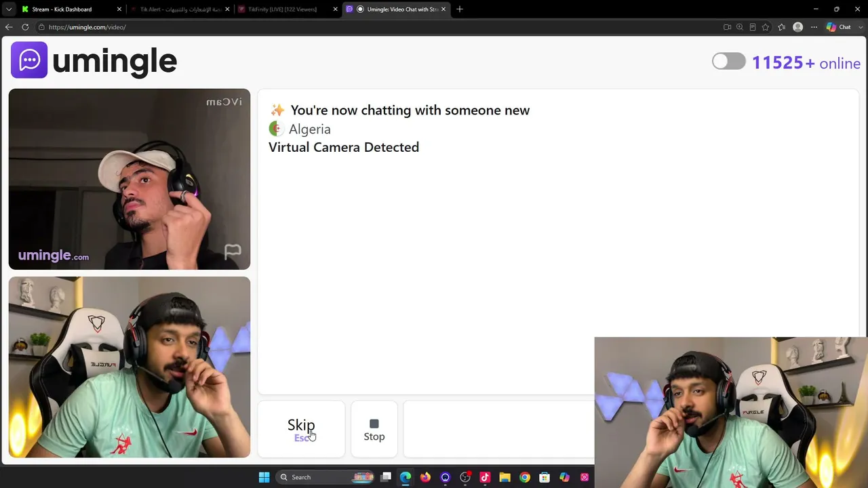The width and height of the screenshot is (868, 488).
Task: Click the 11525+ online counter text
Action: 806,63
